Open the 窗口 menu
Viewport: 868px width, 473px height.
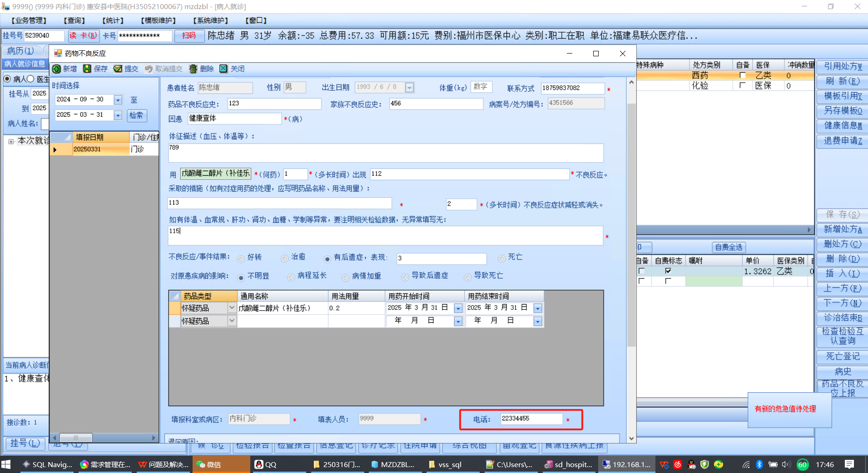(256, 20)
